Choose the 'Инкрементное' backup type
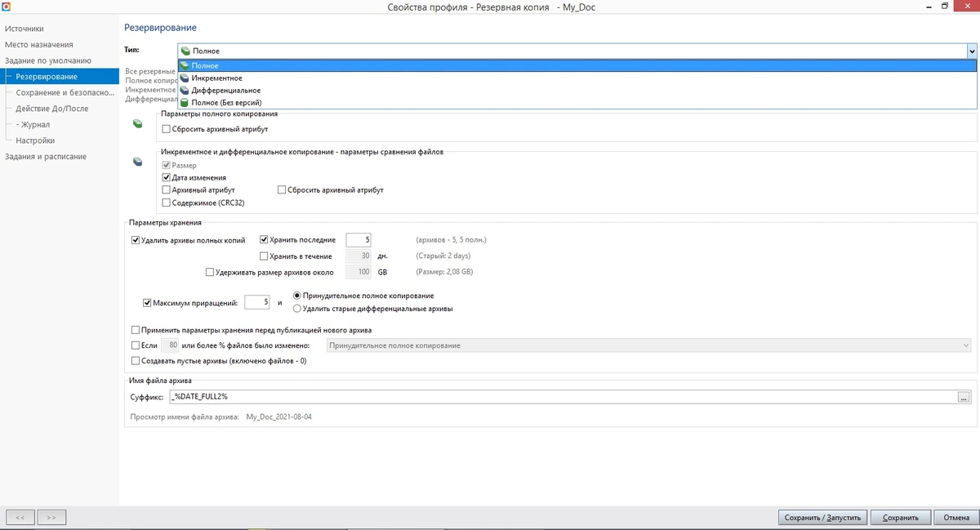The width and height of the screenshot is (980, 530). (577, 78)
